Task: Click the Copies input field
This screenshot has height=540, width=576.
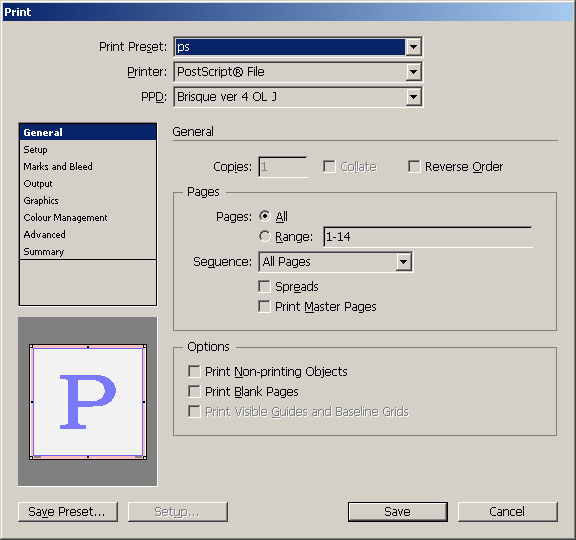Action: [x=283, y=167]
